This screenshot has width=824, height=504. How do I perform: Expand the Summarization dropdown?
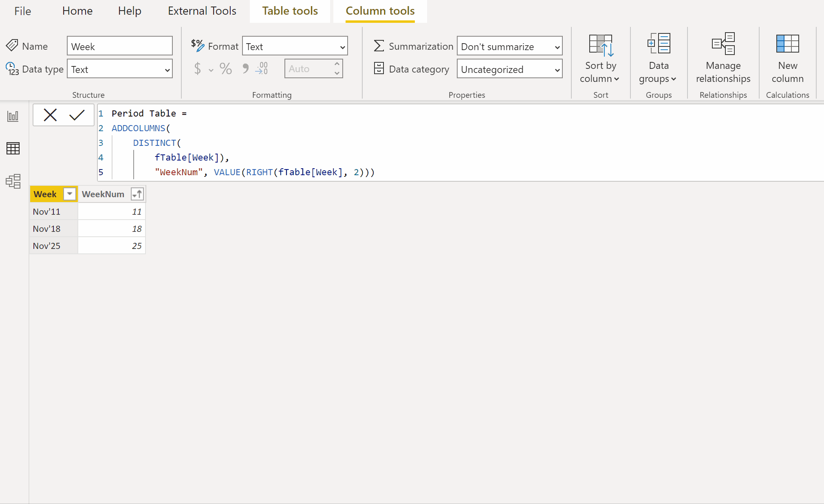tap(509, 46)
